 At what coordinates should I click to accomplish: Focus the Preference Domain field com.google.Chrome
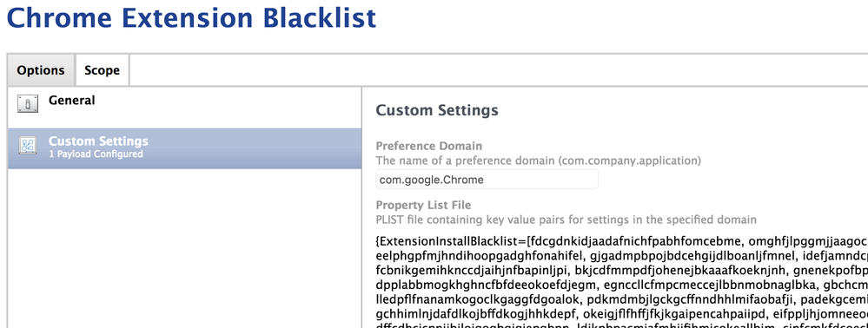(x=487, y=180)
